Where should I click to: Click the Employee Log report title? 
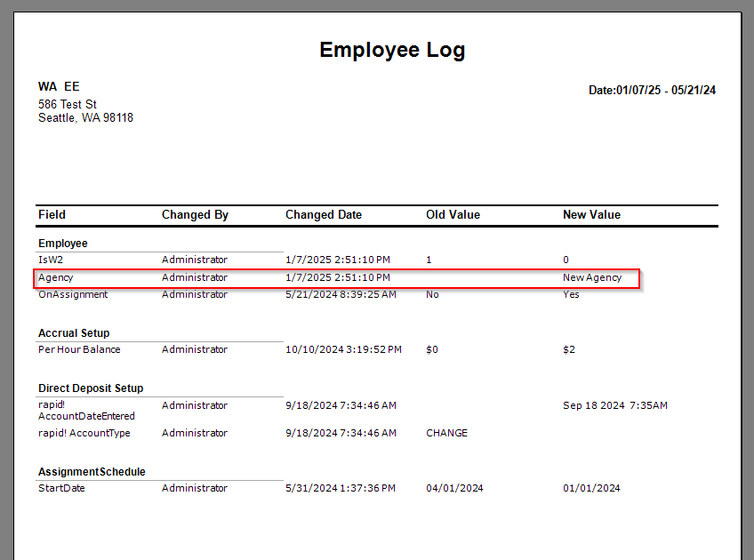pyautogui.click(x=392, y=51)
